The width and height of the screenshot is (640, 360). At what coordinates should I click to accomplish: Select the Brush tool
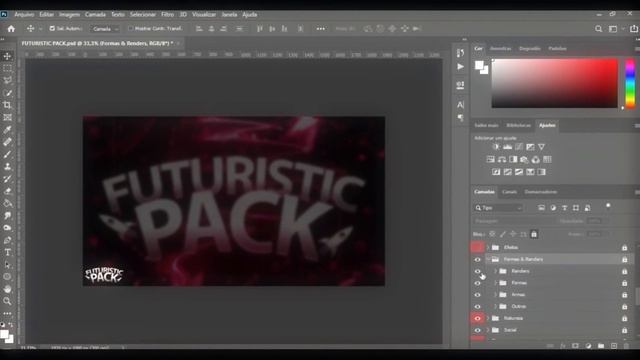tap(7, 154)
